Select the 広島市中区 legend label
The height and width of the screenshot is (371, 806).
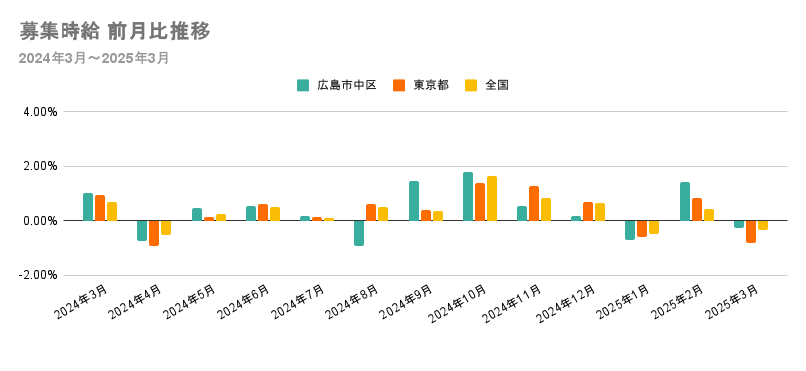[x=347, y=85]
